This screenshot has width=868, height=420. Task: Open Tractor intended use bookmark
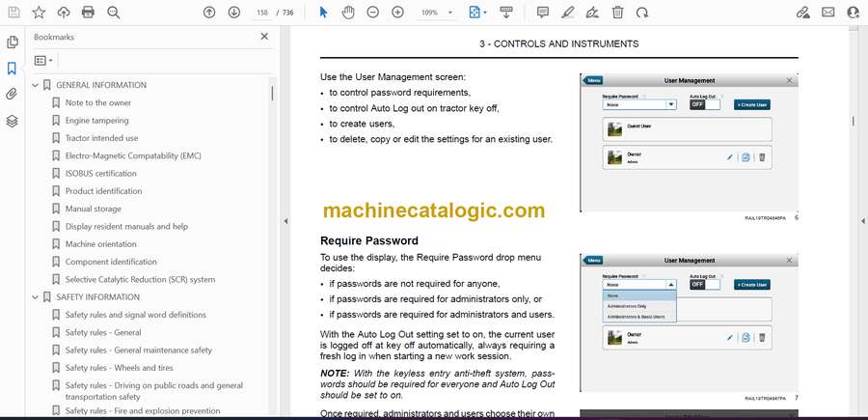click(102, 138)
